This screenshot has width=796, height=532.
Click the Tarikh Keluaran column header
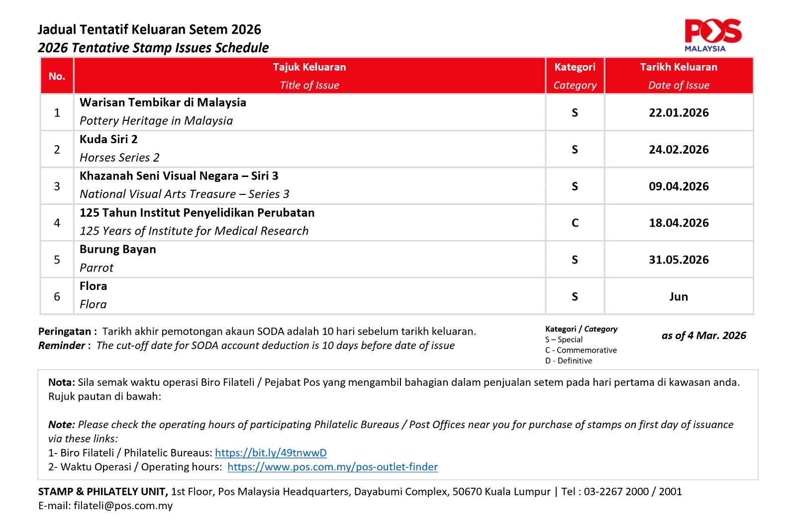[678, 67]
